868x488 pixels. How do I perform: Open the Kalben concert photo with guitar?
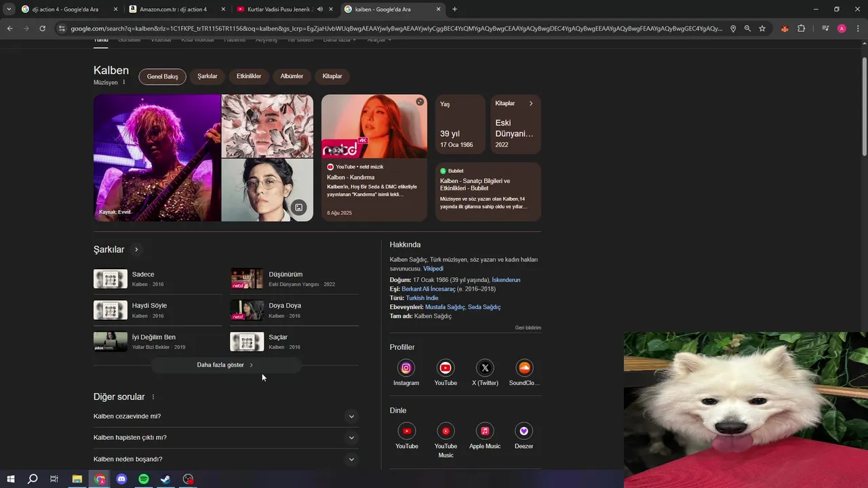[157, 158]
